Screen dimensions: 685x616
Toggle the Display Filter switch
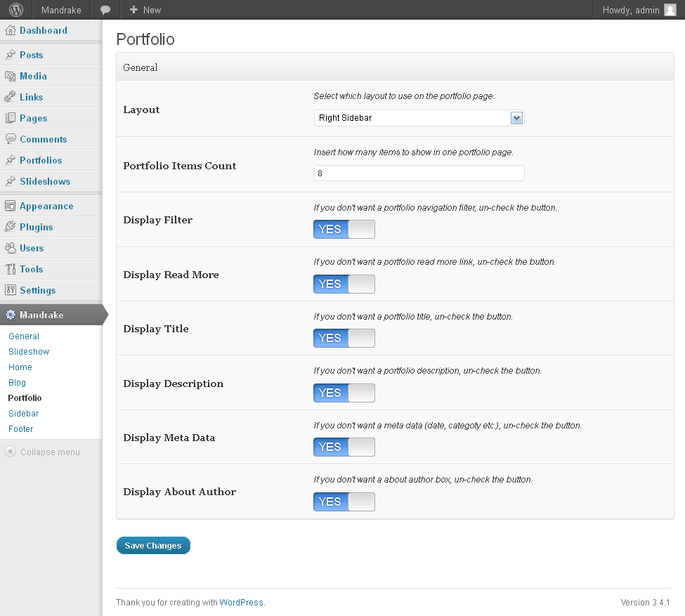point(344,229)
